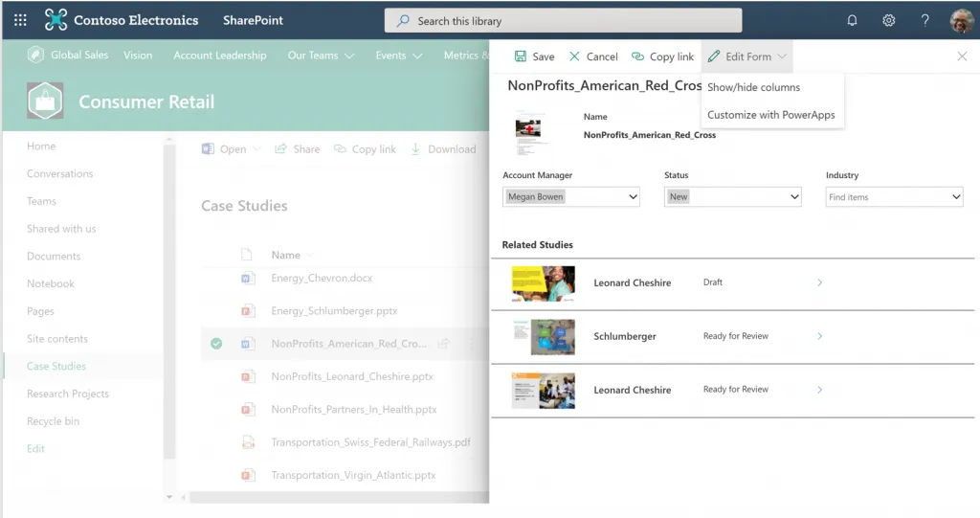Click the NonProfits_Leonard_Cheshire.pptx file icon

coord(248,376)
